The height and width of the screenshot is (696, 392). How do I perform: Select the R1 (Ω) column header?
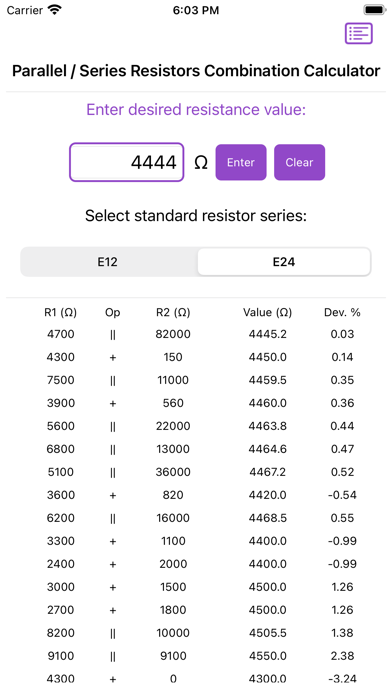61,313
